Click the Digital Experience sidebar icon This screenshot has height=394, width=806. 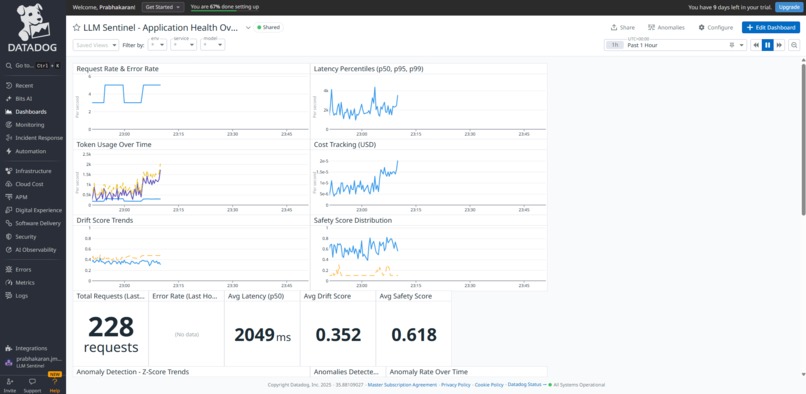[9, 210]
